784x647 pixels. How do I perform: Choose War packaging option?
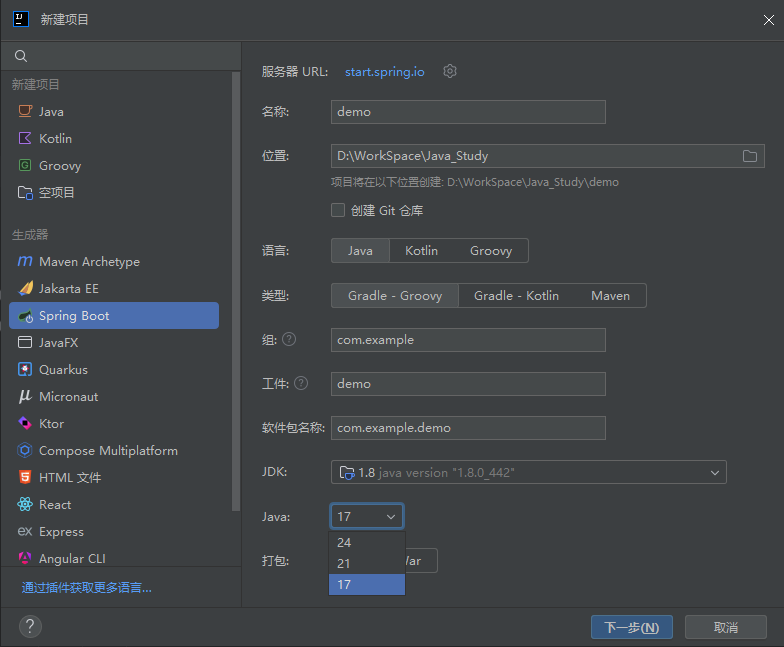coord(420,561)
